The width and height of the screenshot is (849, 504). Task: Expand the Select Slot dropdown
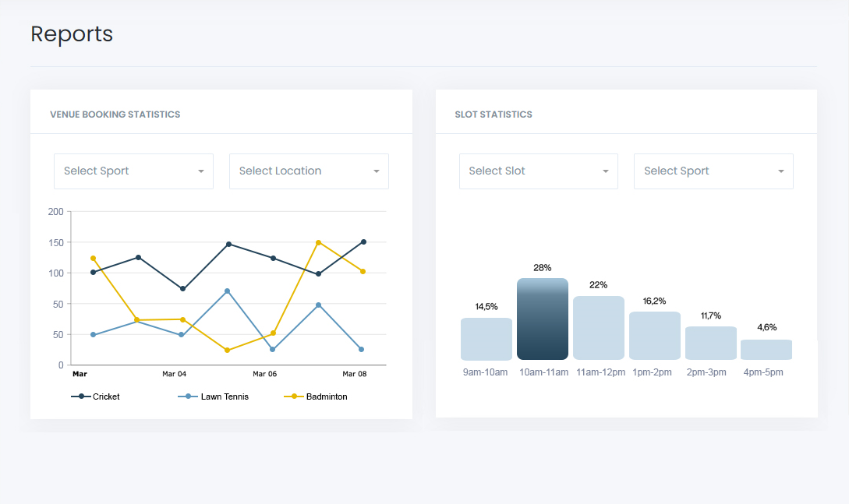coord(538,171)
